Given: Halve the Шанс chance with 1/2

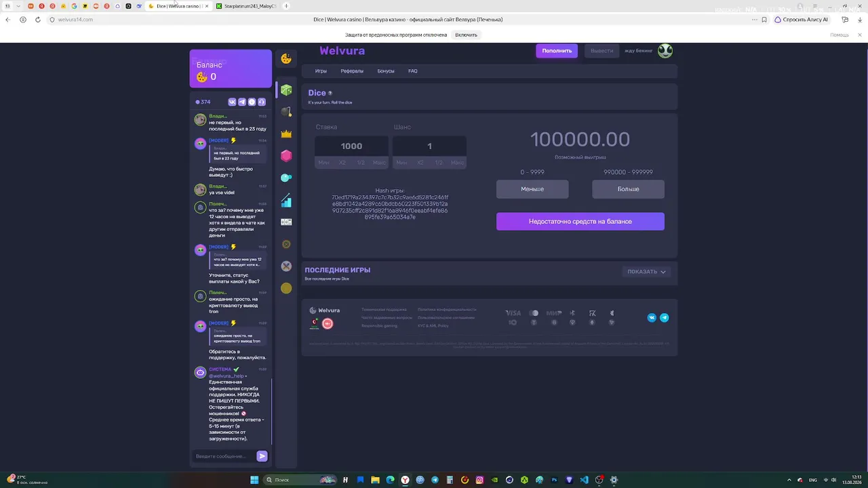Looking at the screenshot, I should click(439, 163).
